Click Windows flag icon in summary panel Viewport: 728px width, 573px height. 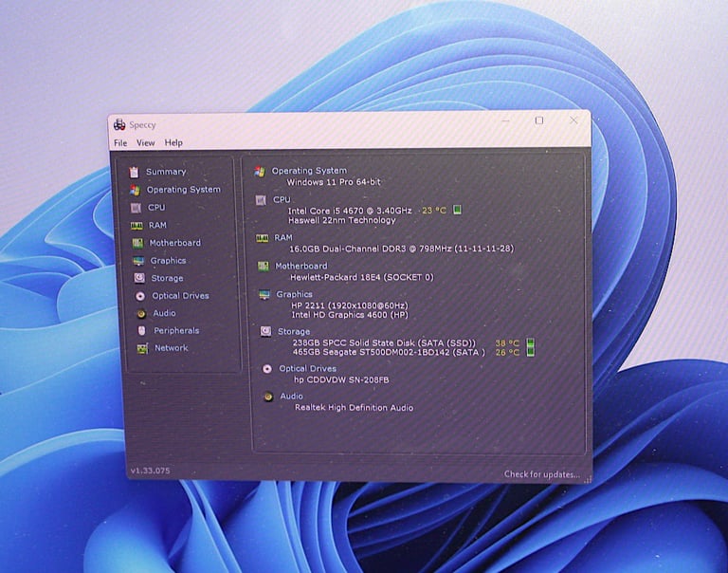click(x=260, y=172)
